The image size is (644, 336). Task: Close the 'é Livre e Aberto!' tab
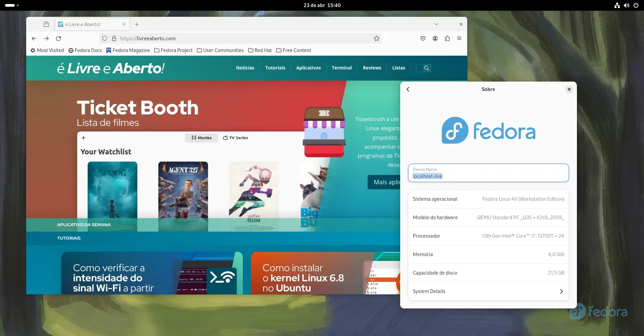pos(124,24)
